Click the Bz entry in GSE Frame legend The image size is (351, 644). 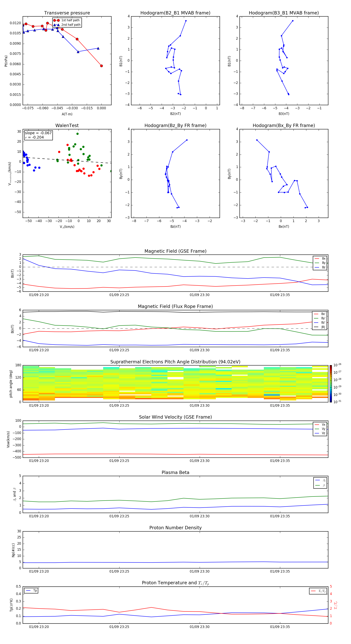pos(320,268)
